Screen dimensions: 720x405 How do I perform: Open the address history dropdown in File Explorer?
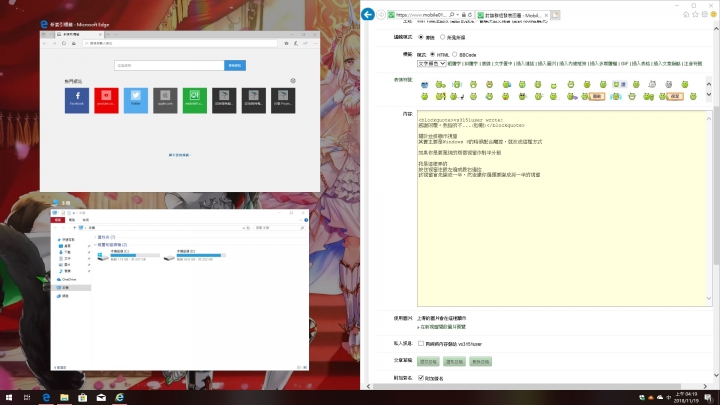pyautogui.click(x=244, y=228)
